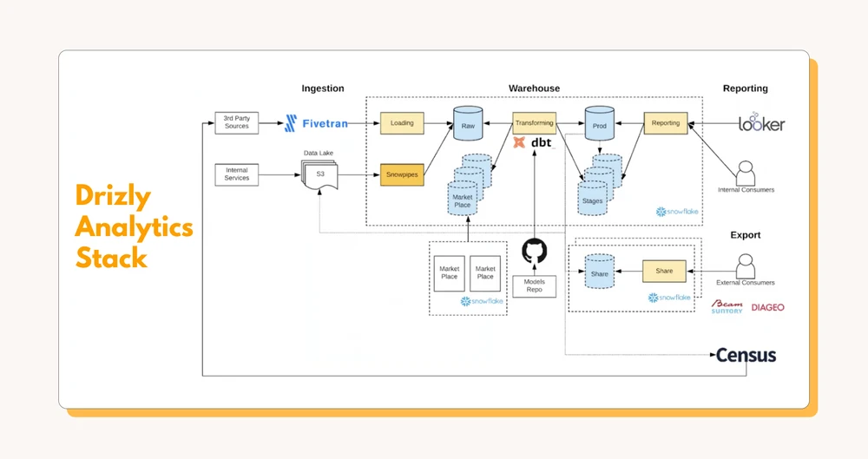
Task: Click the Market Place database stack
Action: [x=469, y=185]
